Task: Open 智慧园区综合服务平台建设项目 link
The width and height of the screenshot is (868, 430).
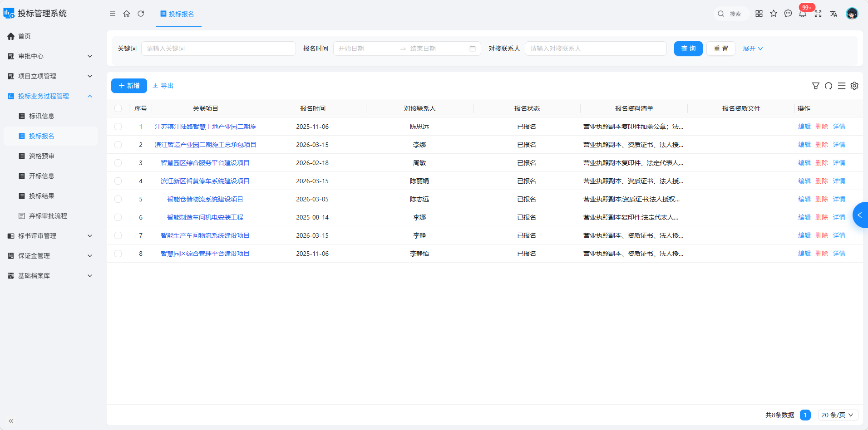Action: pos(205,163)
